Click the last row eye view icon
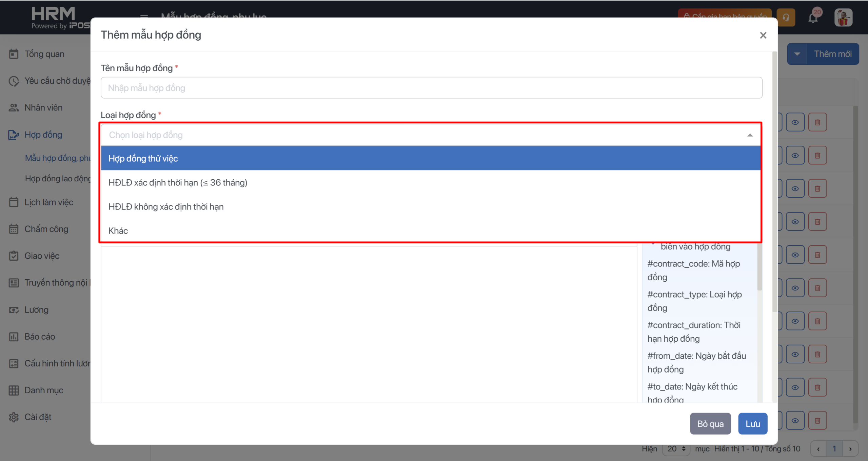 pos(795,421)
